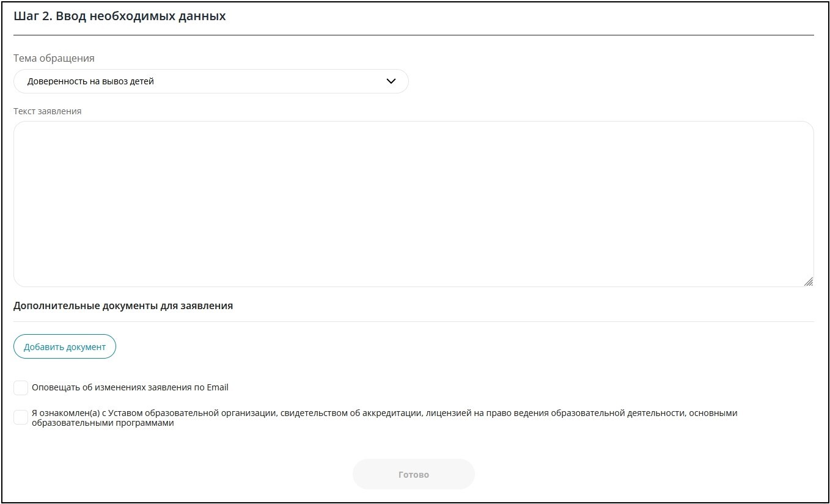Click the "Готово" submit button
This screenshot has width=830, height=504.
413,475
